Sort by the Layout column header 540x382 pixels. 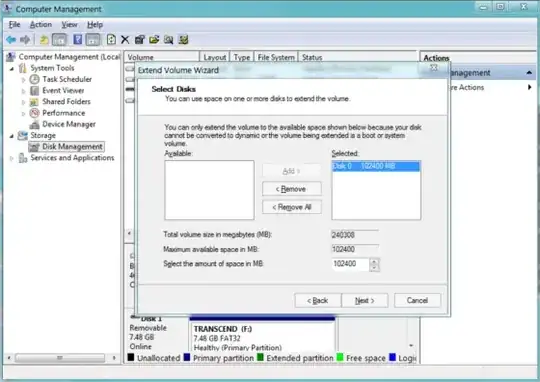[x=215, y=57]
